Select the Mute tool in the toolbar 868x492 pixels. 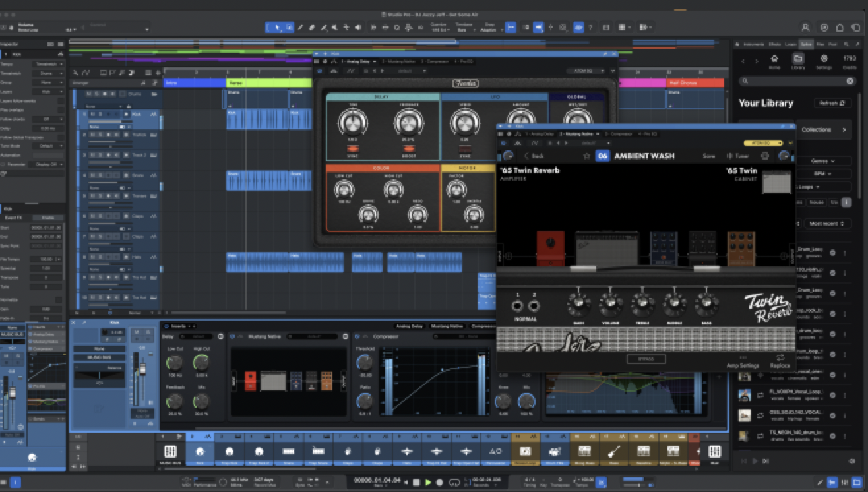click(x=335, y=28)
